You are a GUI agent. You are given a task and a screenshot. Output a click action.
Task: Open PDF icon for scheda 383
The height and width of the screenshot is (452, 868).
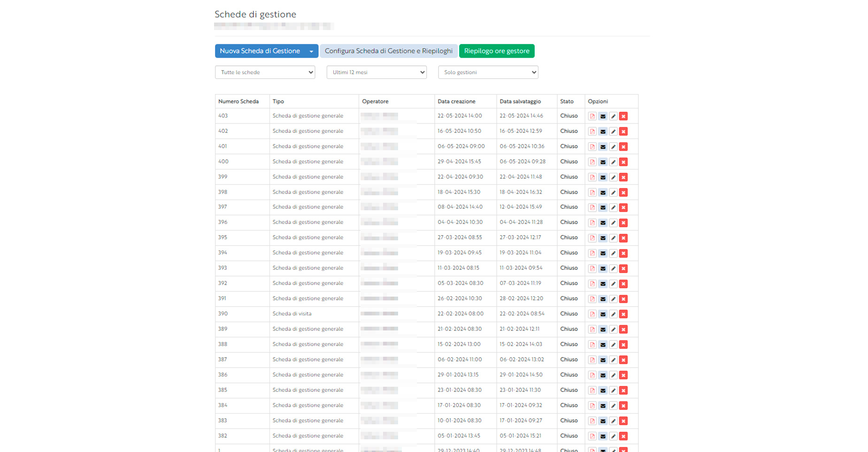click(x=592, y=421)
